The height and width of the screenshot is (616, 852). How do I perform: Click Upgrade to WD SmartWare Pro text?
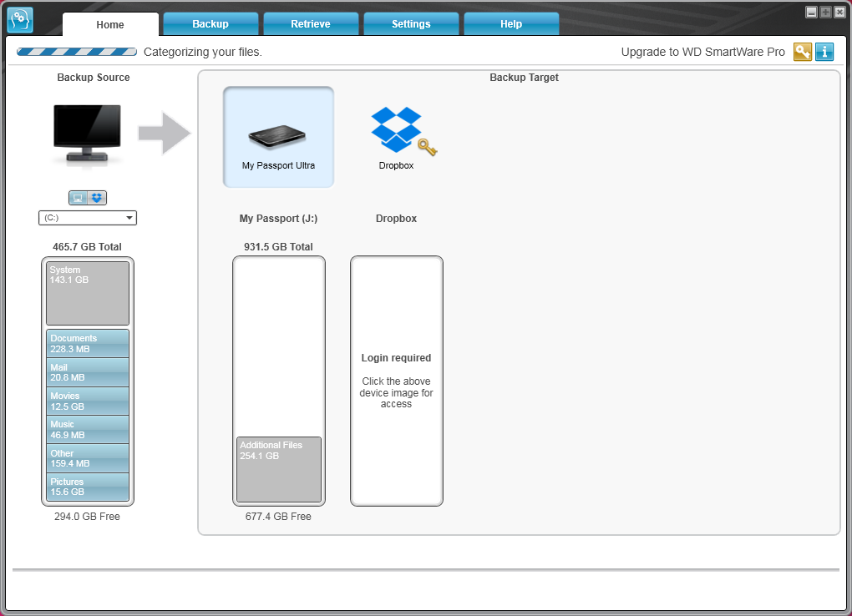click(702, 52)
